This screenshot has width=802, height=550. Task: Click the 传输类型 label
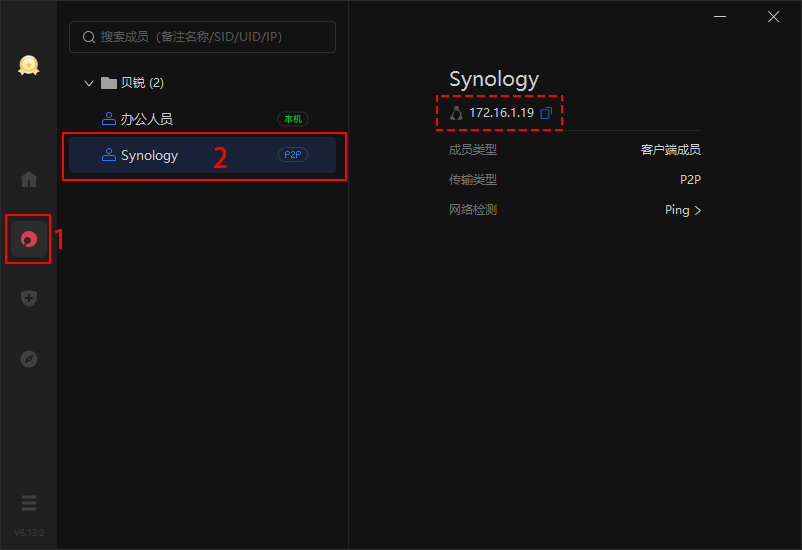pos(473,180)
